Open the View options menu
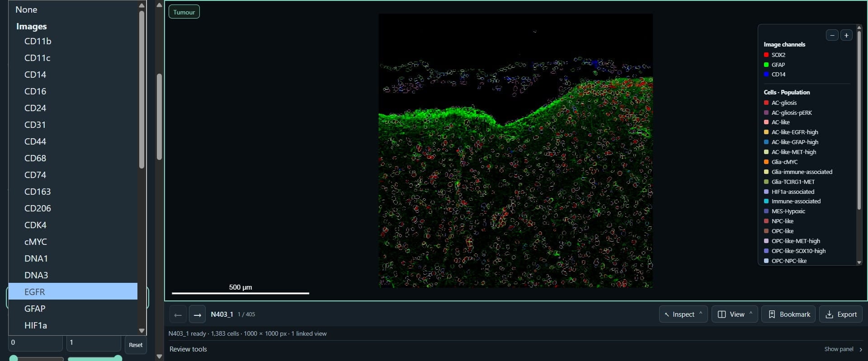 [735, 314]
